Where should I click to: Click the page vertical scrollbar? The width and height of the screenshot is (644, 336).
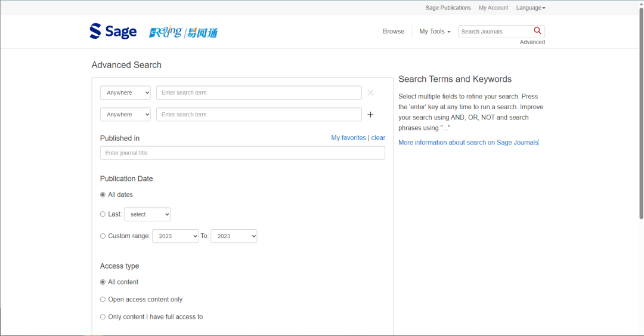pos(640,113)
